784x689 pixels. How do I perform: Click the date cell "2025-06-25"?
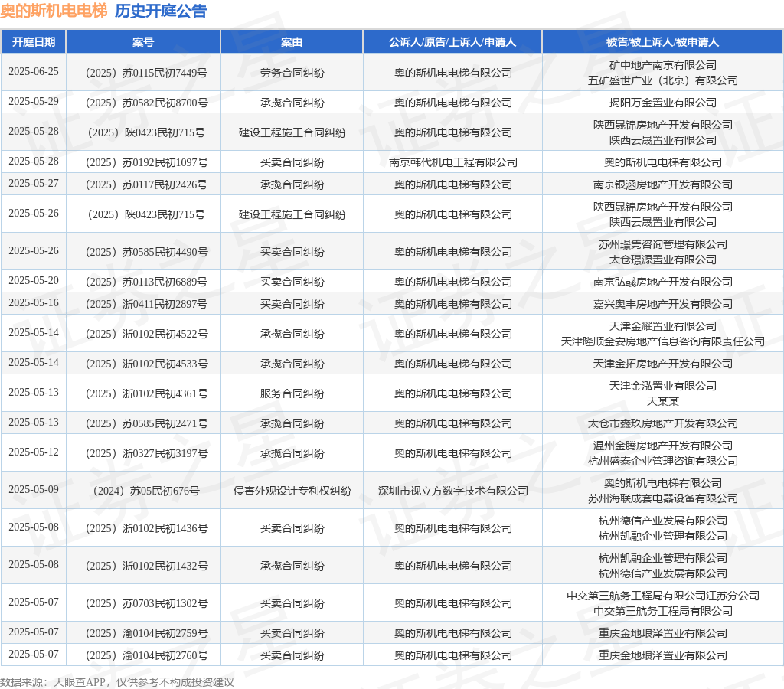(34, 71)
